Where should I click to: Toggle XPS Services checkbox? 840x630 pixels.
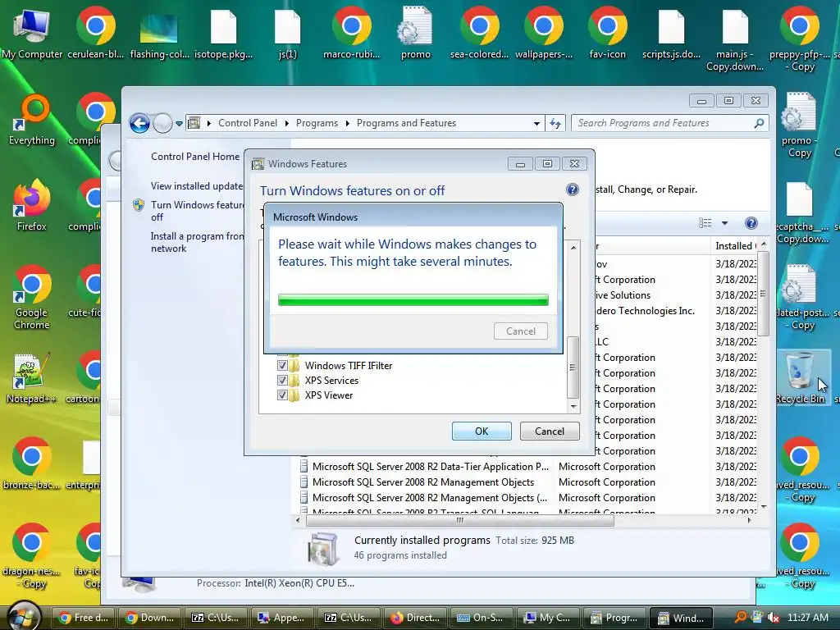click(x=282, y=381)
